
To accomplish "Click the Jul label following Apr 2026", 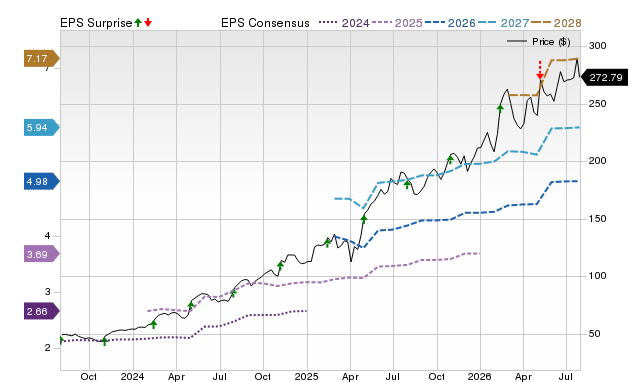I will pos(565,376).
